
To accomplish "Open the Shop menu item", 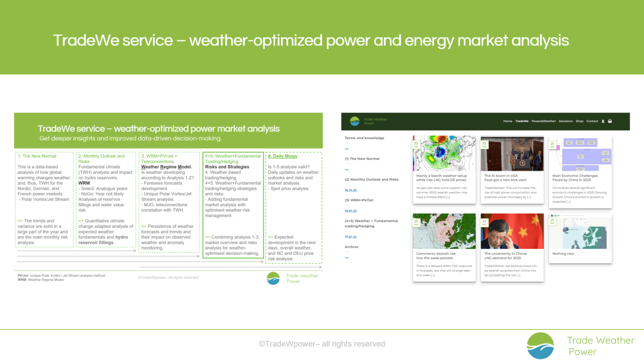I will [x=579, y=121].
